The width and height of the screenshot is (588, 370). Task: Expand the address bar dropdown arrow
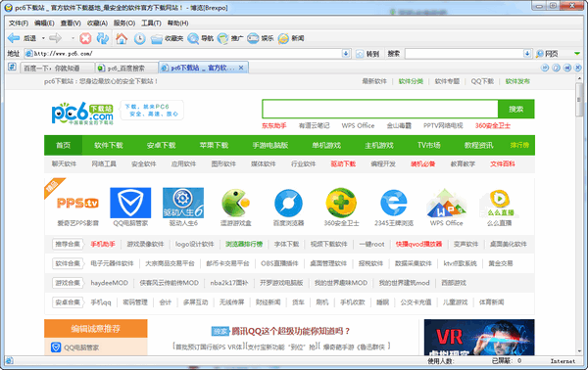(346, 54)
